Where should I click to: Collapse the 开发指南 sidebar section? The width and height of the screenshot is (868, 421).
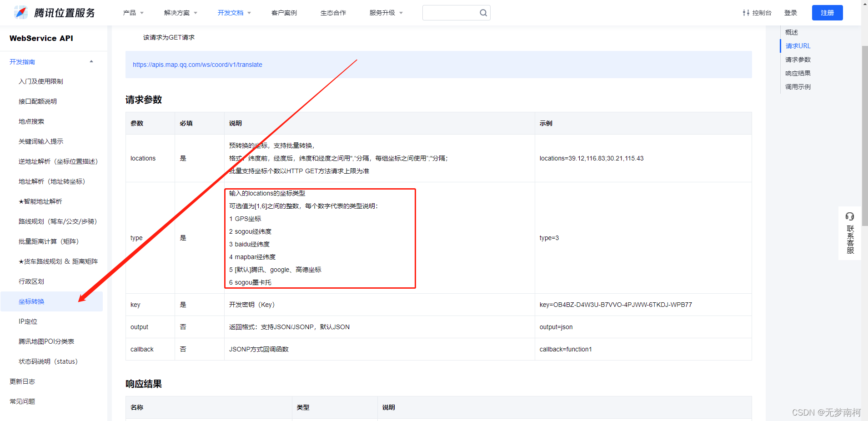click(x=91, y=61)
